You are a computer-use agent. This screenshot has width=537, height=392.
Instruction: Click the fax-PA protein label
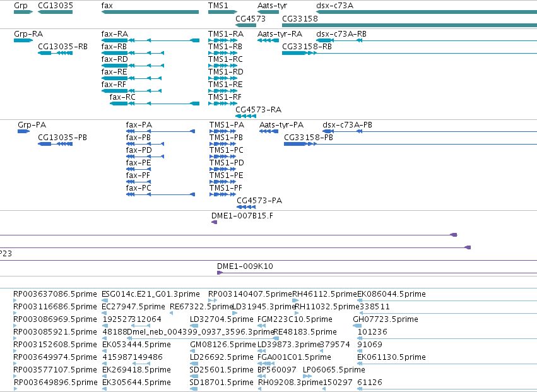(x=139, y=125)
